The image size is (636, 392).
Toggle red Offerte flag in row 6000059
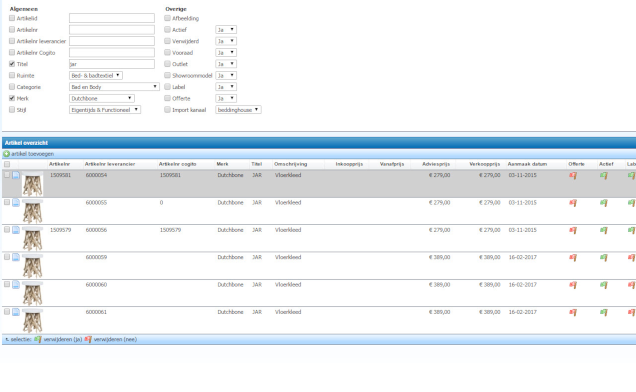573,257
